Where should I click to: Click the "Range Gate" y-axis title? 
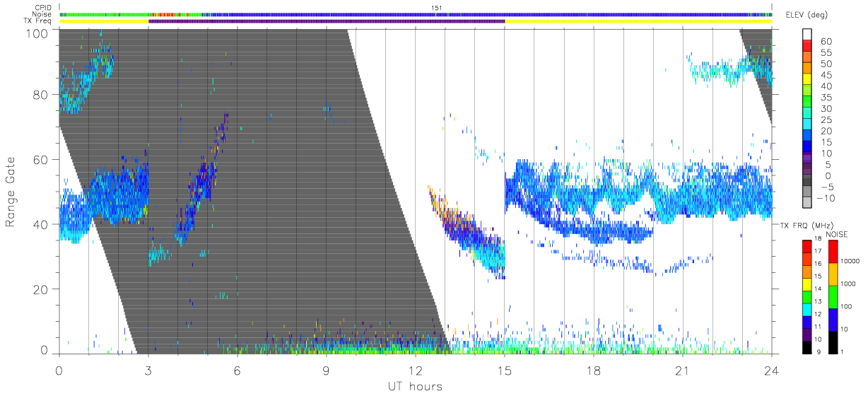click(x=11, y=192)
